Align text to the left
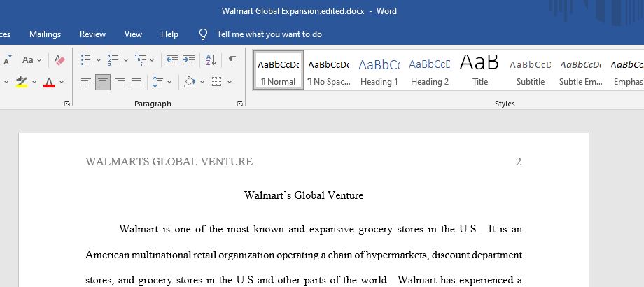 coord(86,82)
